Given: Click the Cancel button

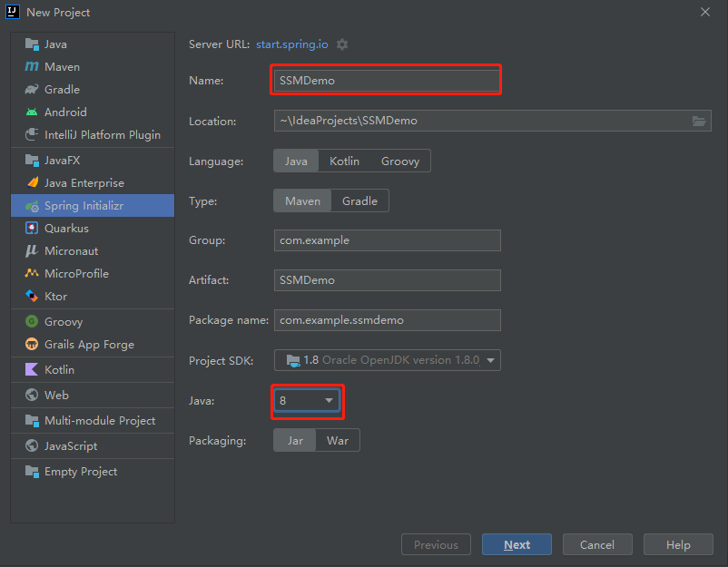Looking at the screenshot, I should tap(597, 544).
